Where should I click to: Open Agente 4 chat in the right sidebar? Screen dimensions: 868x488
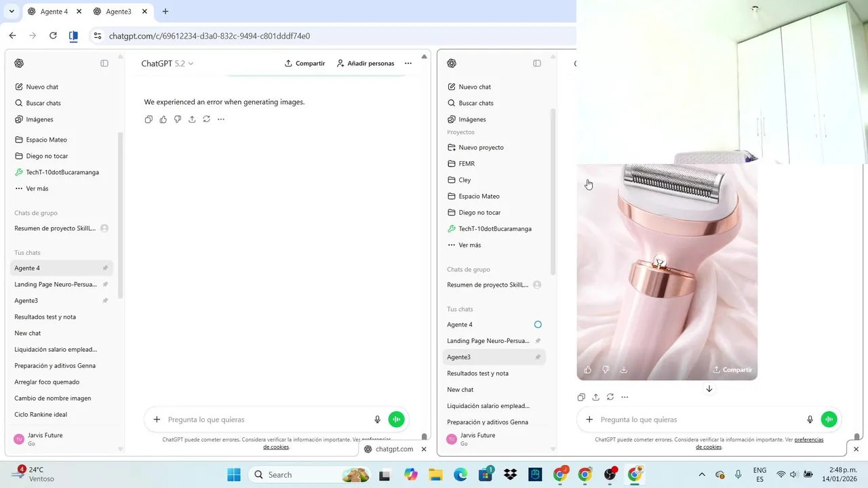(494, 325)
